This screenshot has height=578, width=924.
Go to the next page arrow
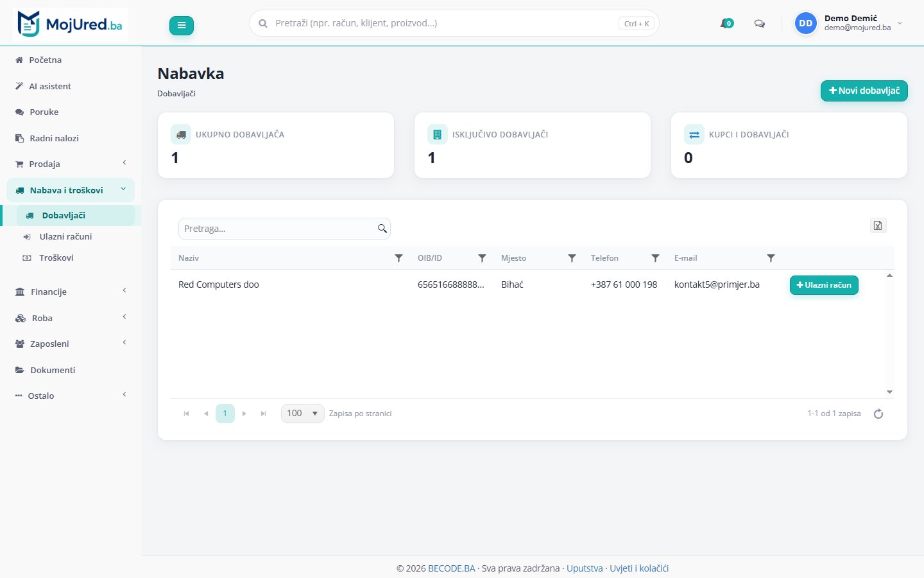point(244,414)
